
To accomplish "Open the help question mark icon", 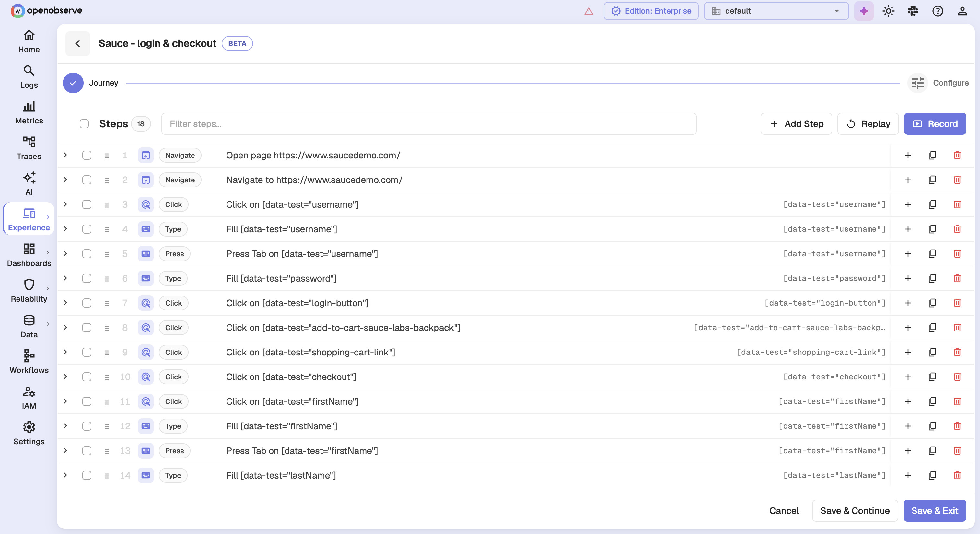I will click(x=938, y=11).
